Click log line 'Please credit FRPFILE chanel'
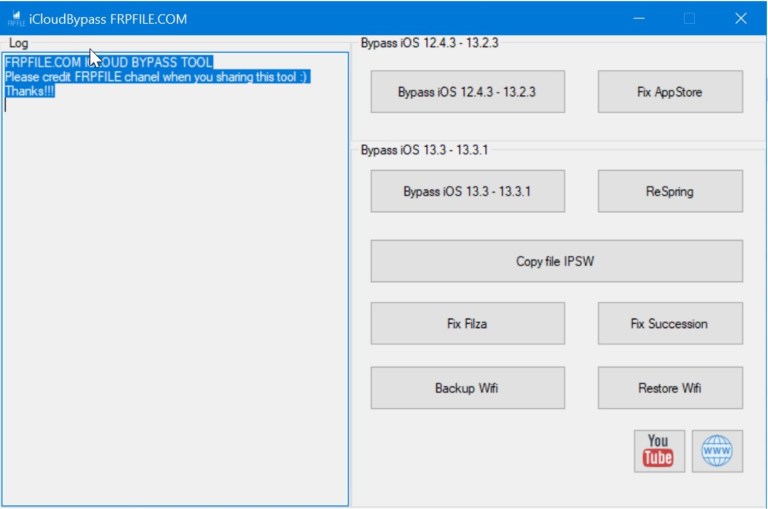 click(157, 77)
